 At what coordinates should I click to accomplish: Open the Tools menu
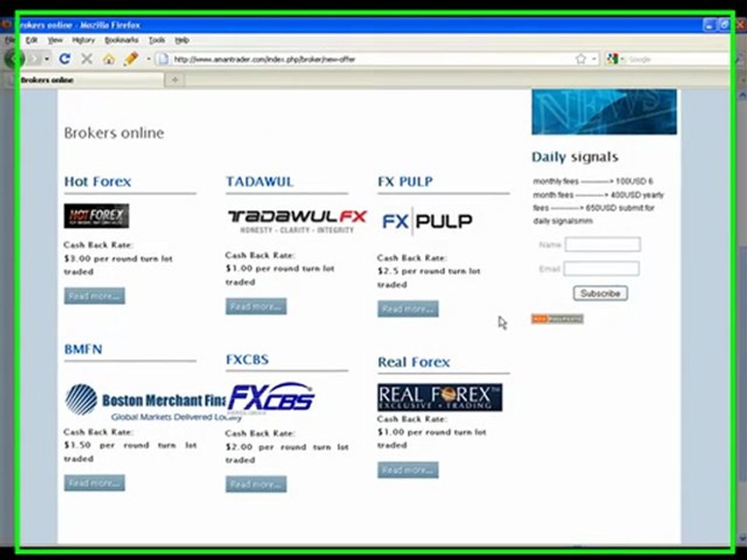click(x=156, y=40)
